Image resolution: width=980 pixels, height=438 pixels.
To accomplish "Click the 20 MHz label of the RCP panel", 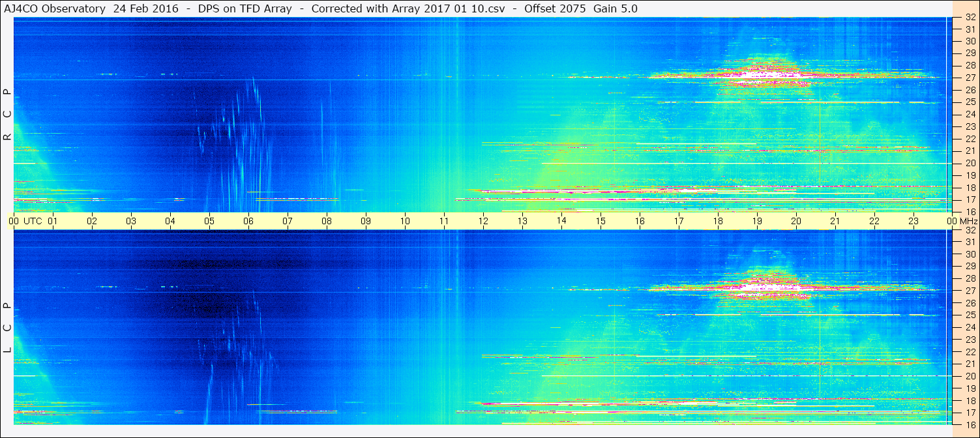I will (970, 163).
